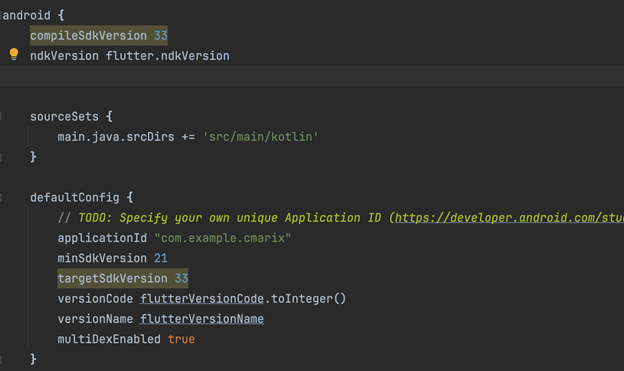Click the versionName keyword
This screenshot has height=371, width=624.
tap(95, 319)
